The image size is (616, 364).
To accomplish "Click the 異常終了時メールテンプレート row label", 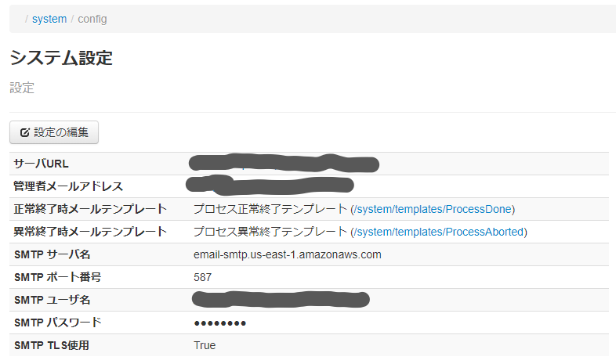I will coord(90,232).
